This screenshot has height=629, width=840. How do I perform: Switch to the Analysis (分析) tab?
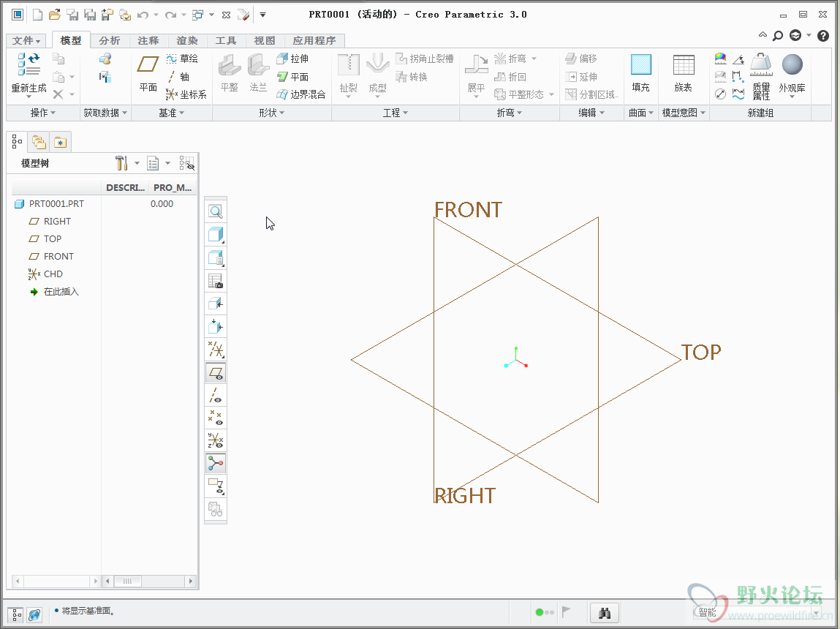pyautogui.click(x=110, y=41)
